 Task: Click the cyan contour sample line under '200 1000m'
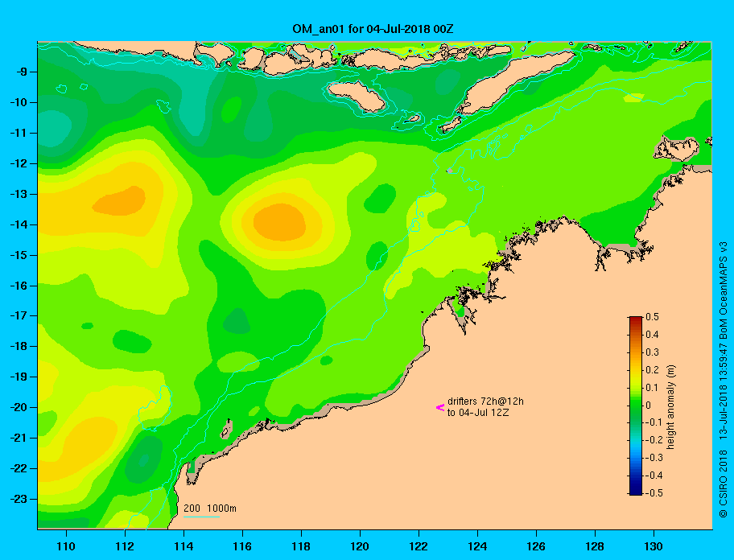pos(201,517)
